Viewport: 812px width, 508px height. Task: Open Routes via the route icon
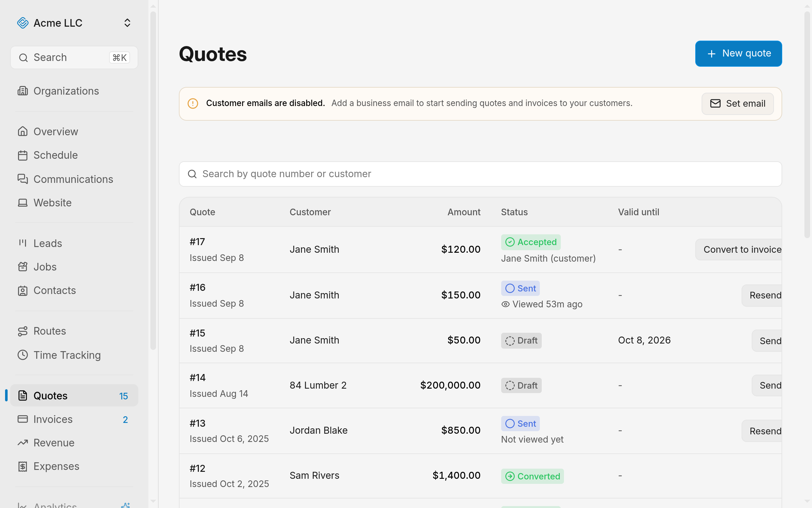23,331
